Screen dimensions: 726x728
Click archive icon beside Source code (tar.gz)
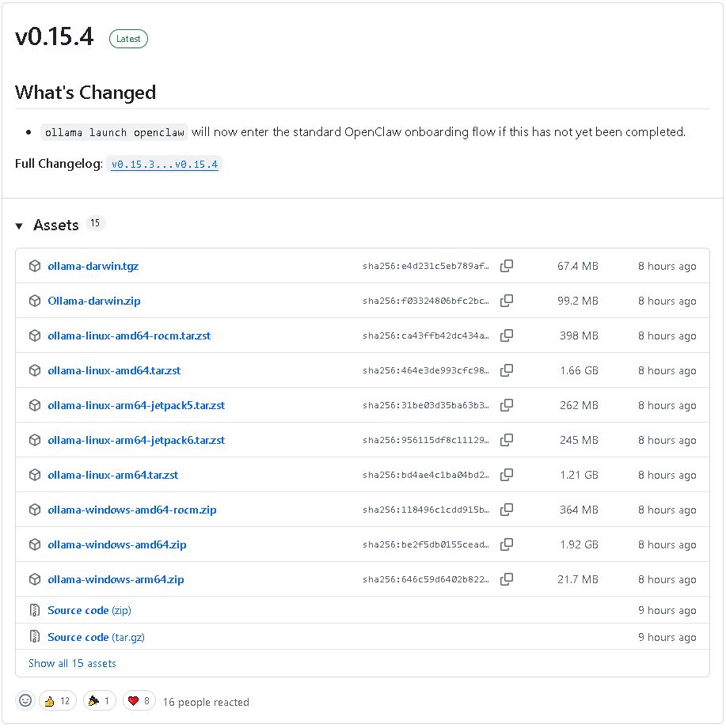tap(35, 636)
